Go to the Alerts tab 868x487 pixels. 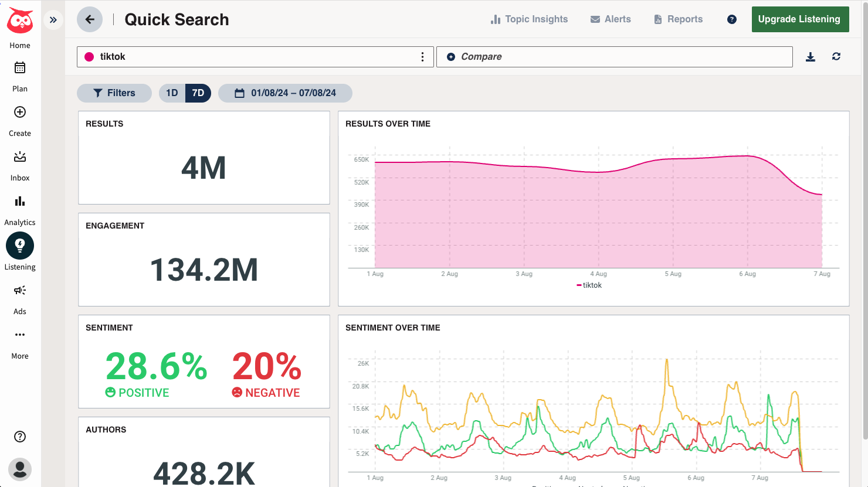(611, 19)
